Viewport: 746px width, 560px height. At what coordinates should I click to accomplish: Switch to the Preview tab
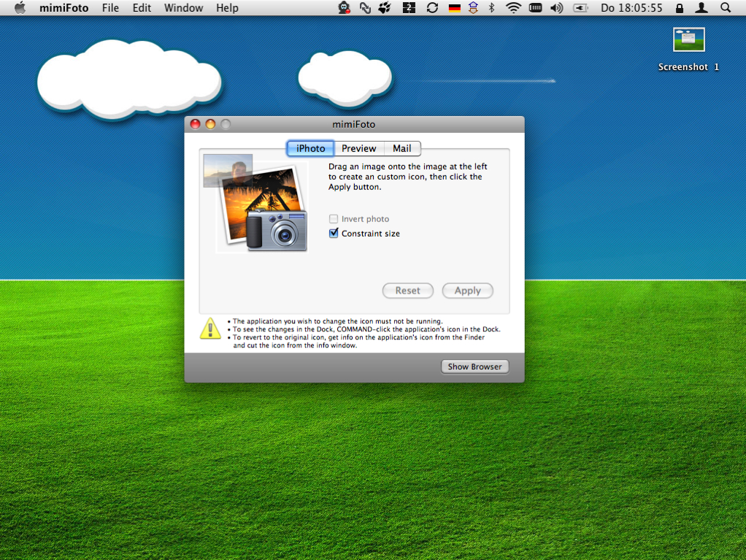358,148
